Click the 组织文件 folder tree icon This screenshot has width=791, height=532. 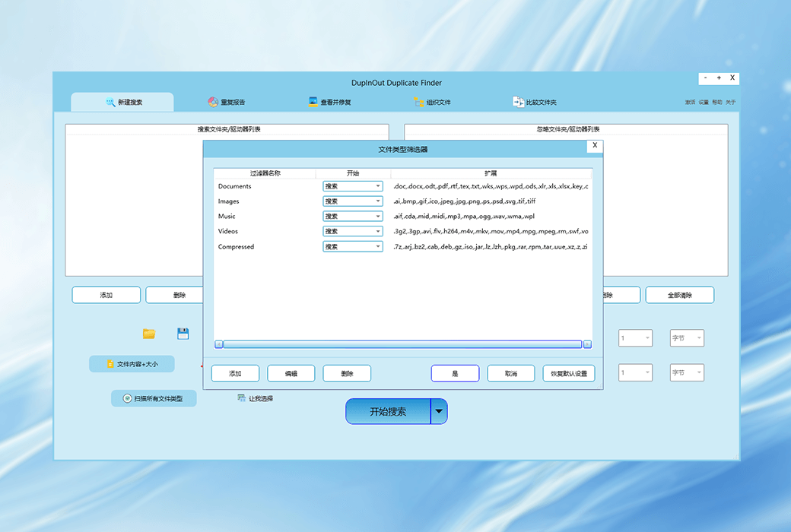(x=419, y=102)
